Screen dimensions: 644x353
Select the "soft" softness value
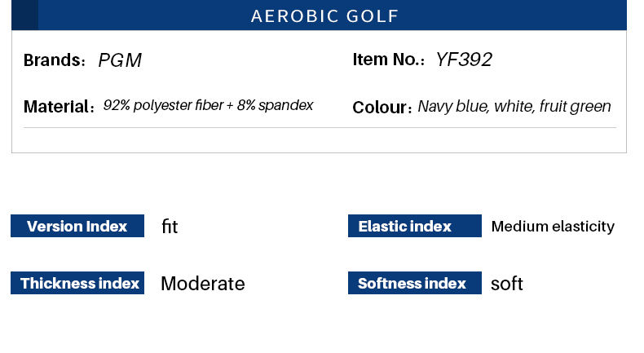tap(506, 284)
